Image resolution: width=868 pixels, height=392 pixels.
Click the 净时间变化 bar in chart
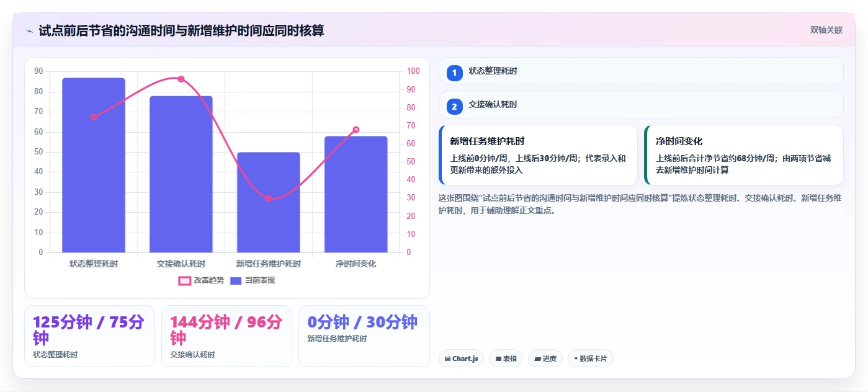click(356, 194)
